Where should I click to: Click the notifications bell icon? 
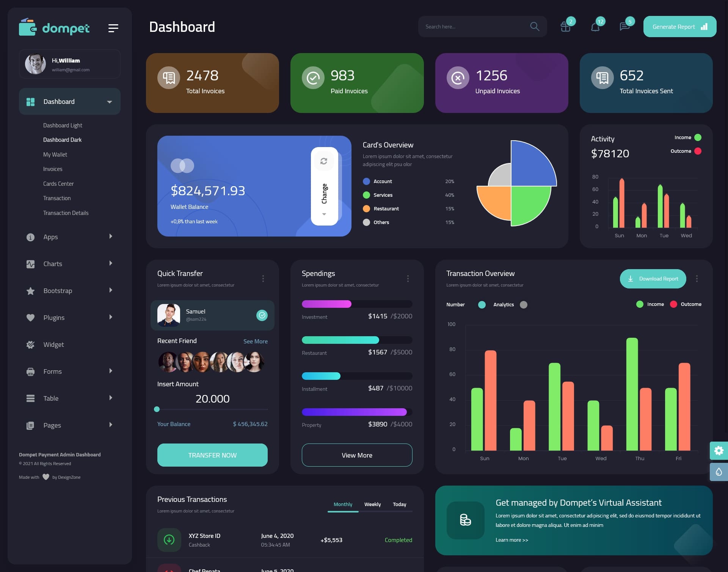pos(595,26)
